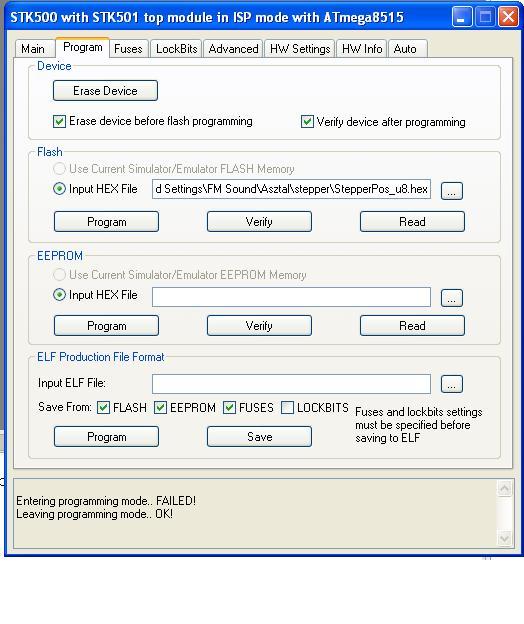Open the LockBits tab
The height and width of the screenshot is (624, 524).
coord(176,49)
